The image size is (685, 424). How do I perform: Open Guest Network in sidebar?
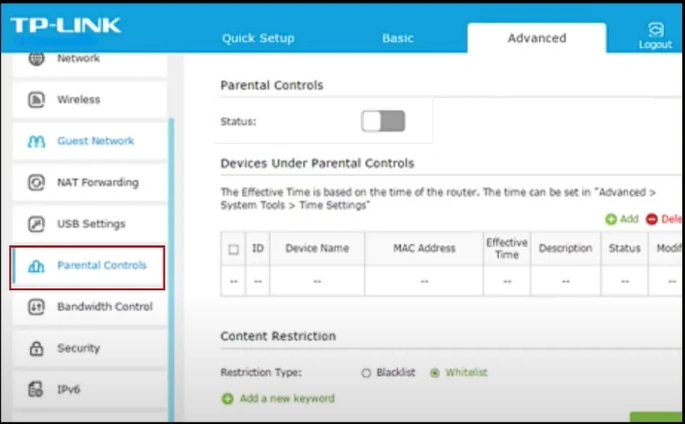click(90, 141)
